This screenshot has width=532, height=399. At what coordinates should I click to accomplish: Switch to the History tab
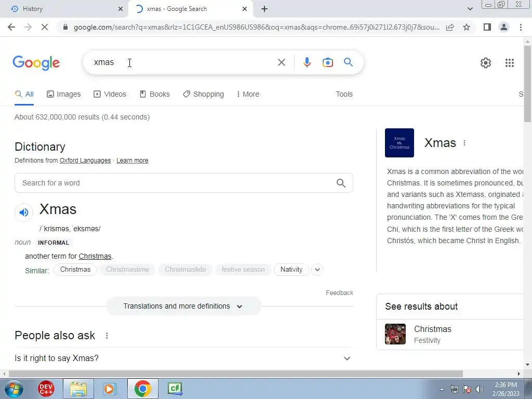[x=63, y=9]
